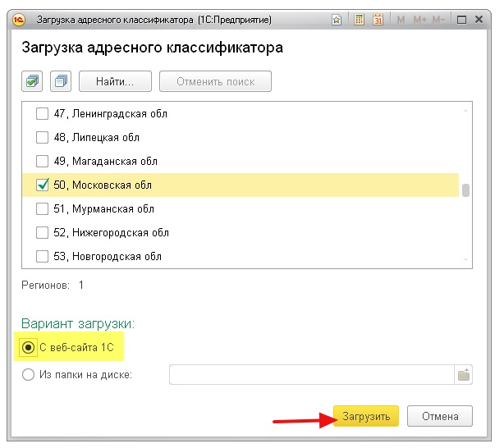Check the 48, Липецкая обл checkbox
This screenshot has height=448, width=504.
(42, 137)
